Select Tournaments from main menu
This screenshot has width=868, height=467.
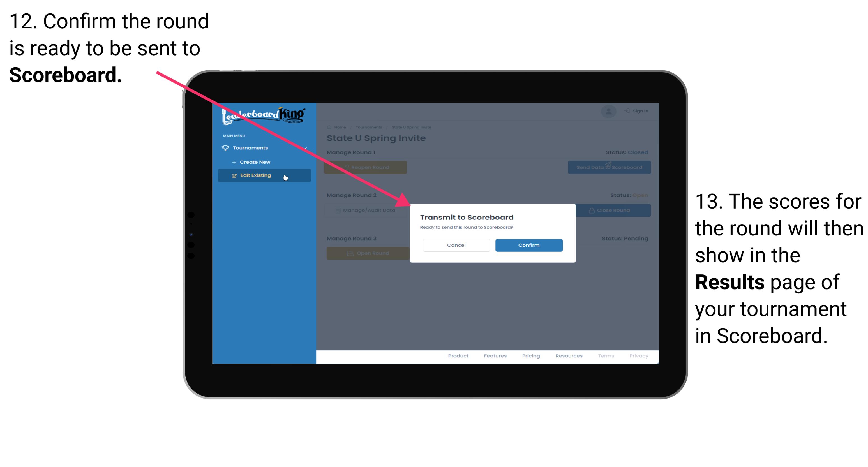[x=251, y=148]
